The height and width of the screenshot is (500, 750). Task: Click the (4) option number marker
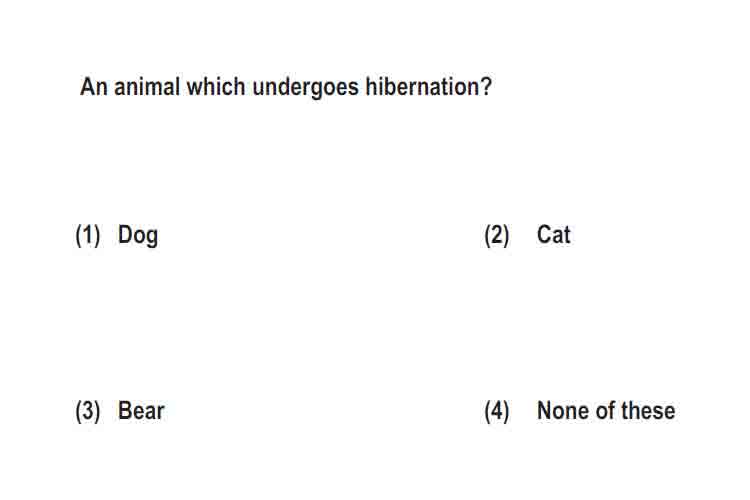[497, 411]
